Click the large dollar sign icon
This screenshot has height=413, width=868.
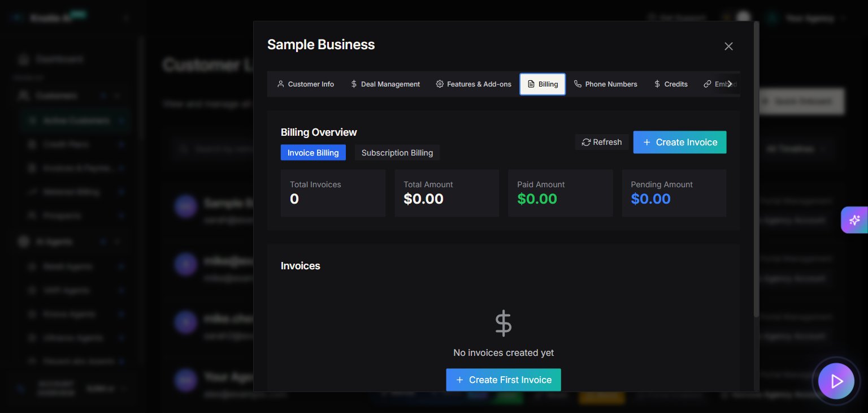(504, 324)
